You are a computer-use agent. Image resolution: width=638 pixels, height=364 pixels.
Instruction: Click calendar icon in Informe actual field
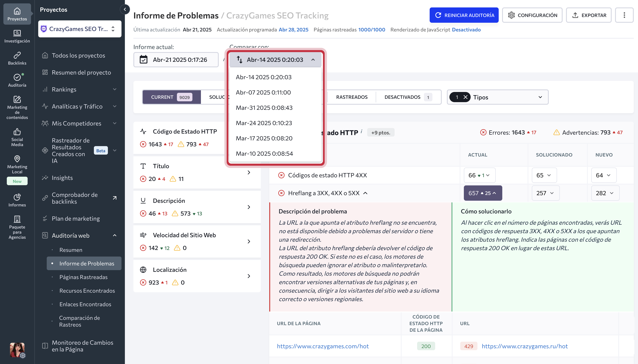click(x=144, y=59)
